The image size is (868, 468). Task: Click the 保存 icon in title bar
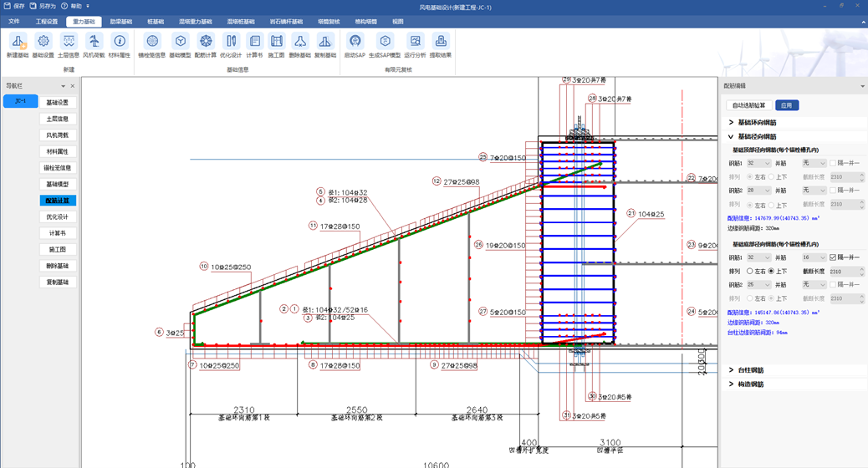8,6
